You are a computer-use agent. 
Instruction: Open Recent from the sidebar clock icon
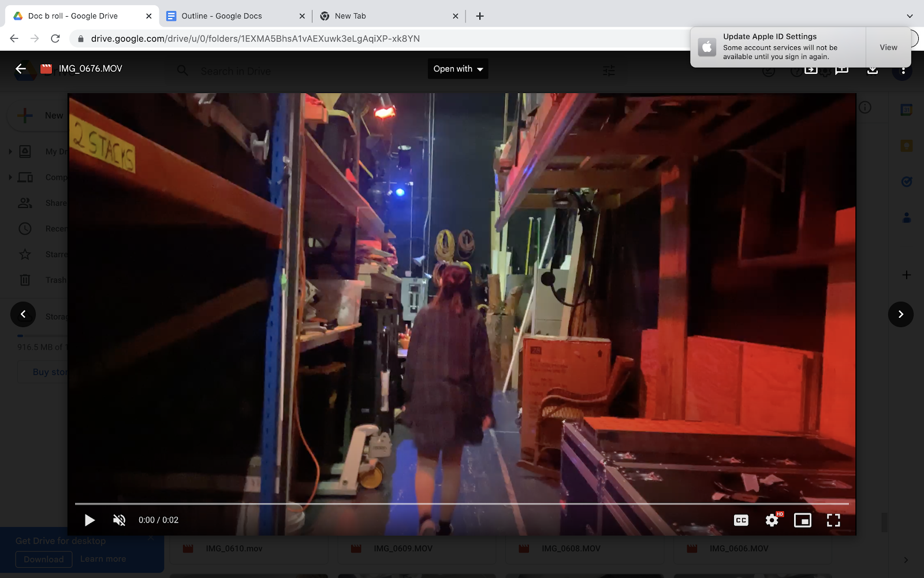coord(25,228)
